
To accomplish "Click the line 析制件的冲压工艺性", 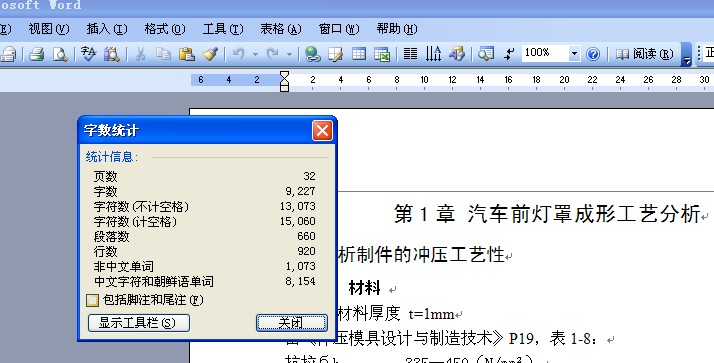I will tap(421, 255).
